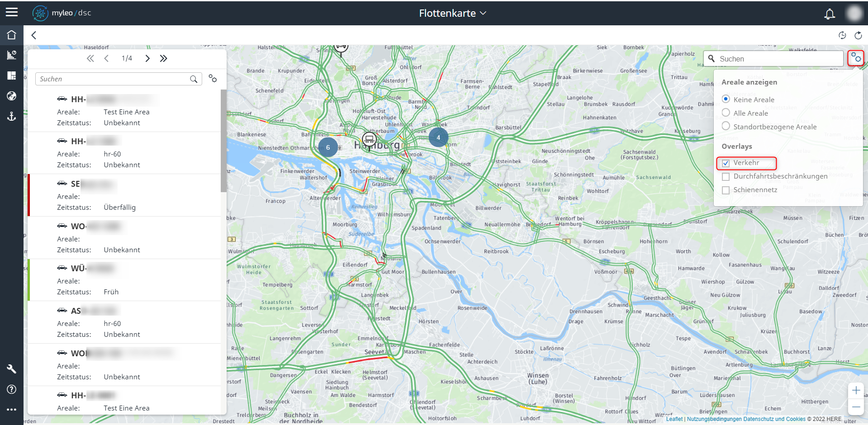Open the Flottenkarte title dropdown
The height and width of the screenshot is (425, 868).
click(452, 13)
